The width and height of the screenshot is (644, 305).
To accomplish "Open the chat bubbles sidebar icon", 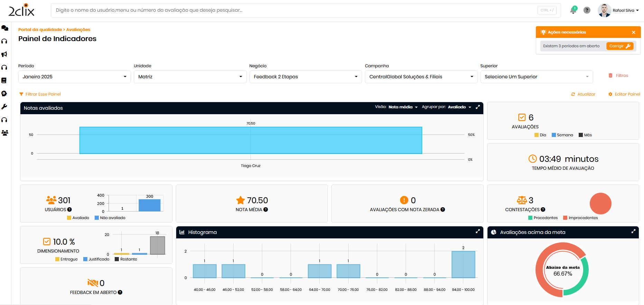I will (5, 28).
